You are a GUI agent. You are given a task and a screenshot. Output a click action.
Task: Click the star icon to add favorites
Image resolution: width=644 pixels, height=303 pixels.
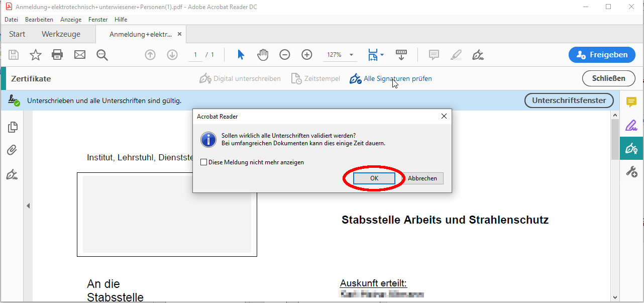pos(35,55)
